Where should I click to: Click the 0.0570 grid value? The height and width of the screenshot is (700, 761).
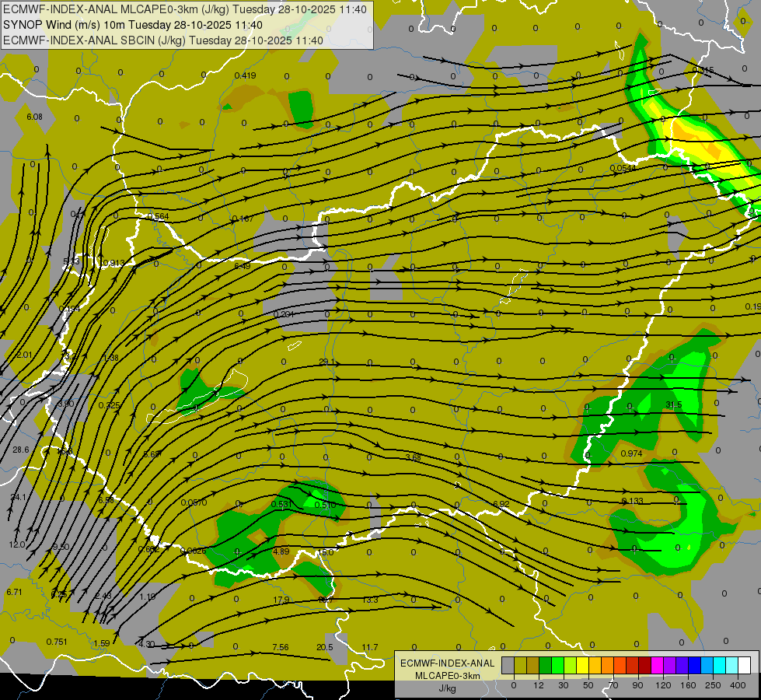[194, 502]
